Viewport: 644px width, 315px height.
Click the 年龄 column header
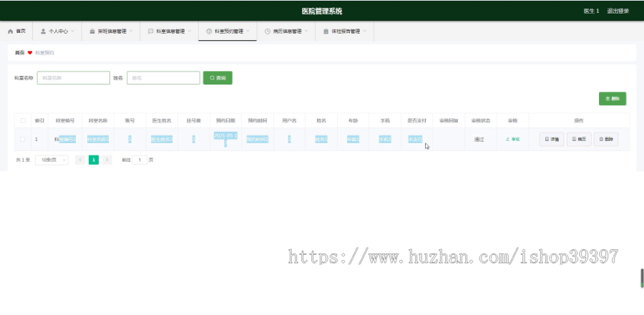(x=353, y=121)
